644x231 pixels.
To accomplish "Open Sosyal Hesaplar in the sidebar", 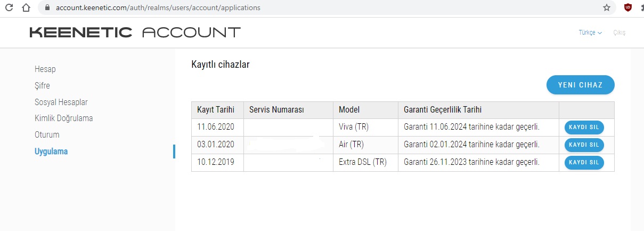I will coord(61,102).
